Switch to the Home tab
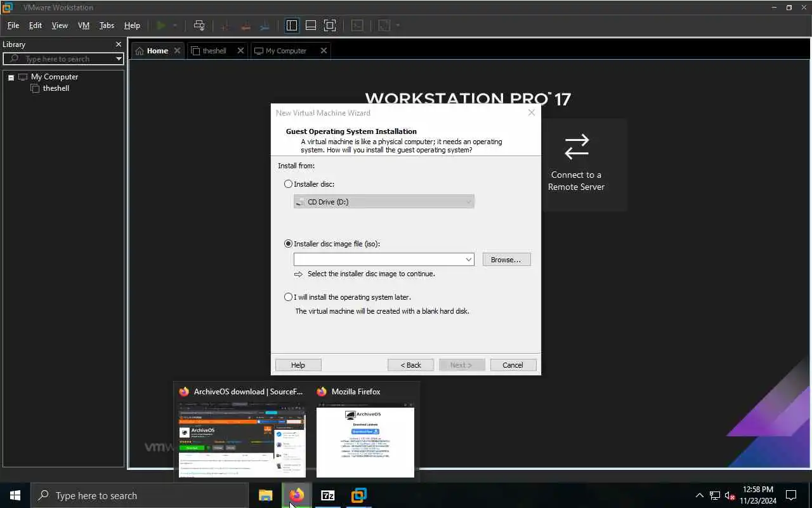The height and width of the screenshot is (508, 812). [x=157, y=51]
